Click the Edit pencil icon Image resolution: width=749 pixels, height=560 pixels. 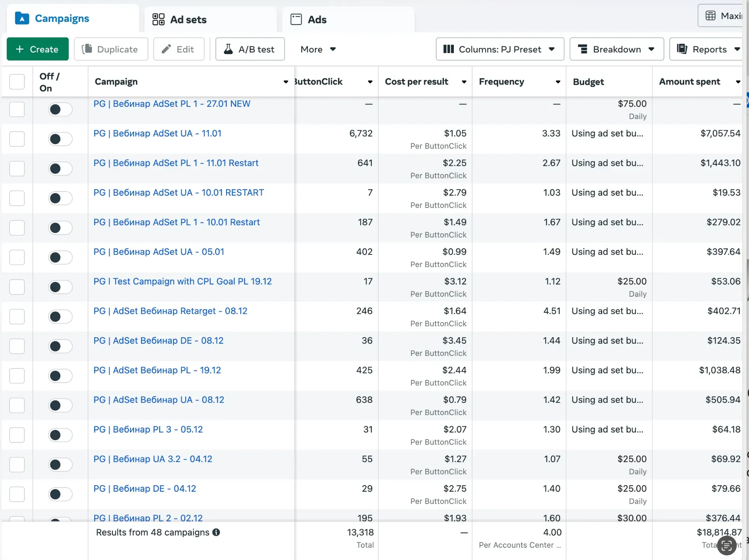[x=166, y=49]
